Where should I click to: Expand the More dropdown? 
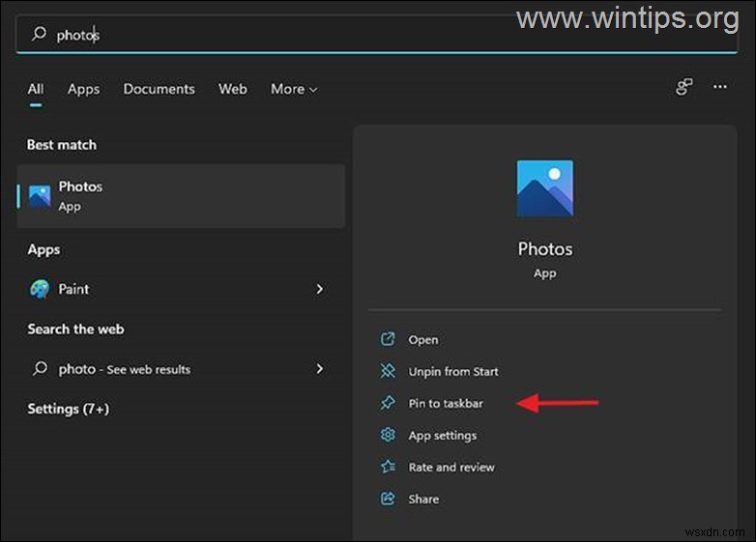tap(294, 89)
